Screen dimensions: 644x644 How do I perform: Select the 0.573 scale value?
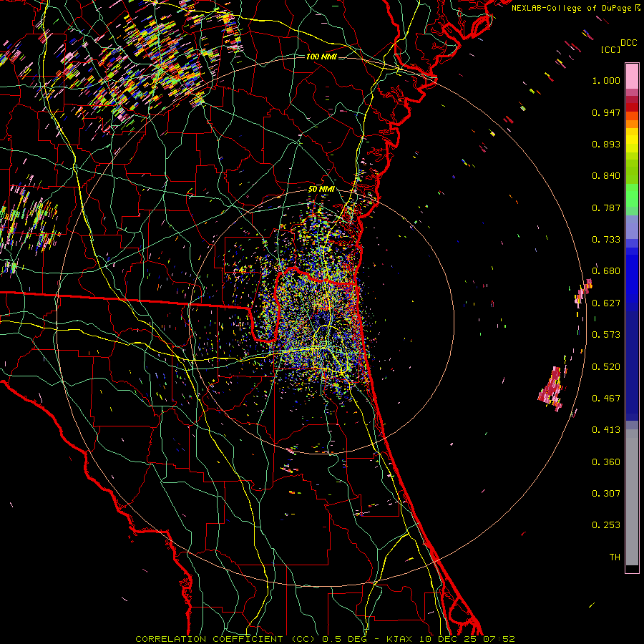pos(606,335)
